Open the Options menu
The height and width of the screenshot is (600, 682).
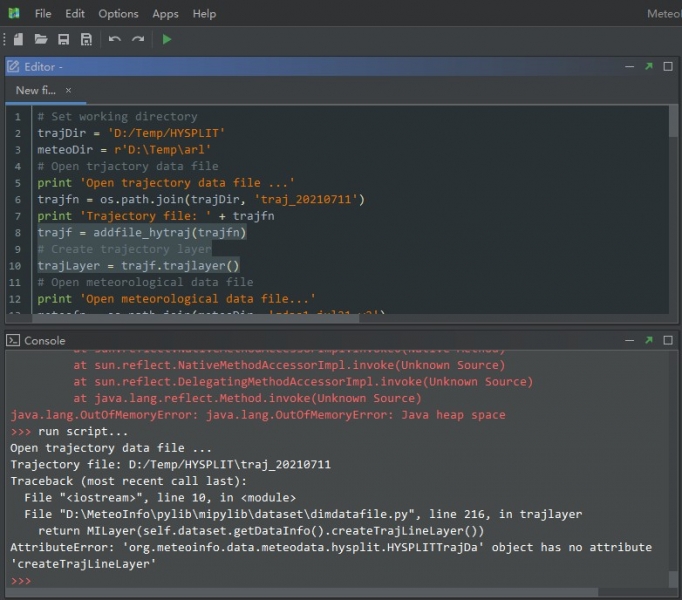[x=118, y=14]
